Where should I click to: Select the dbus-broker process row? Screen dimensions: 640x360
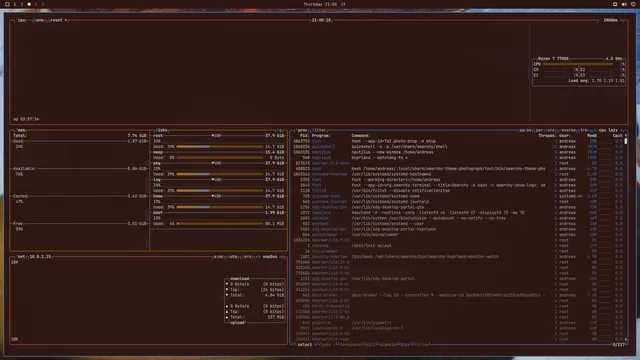[x=458, y=295]
